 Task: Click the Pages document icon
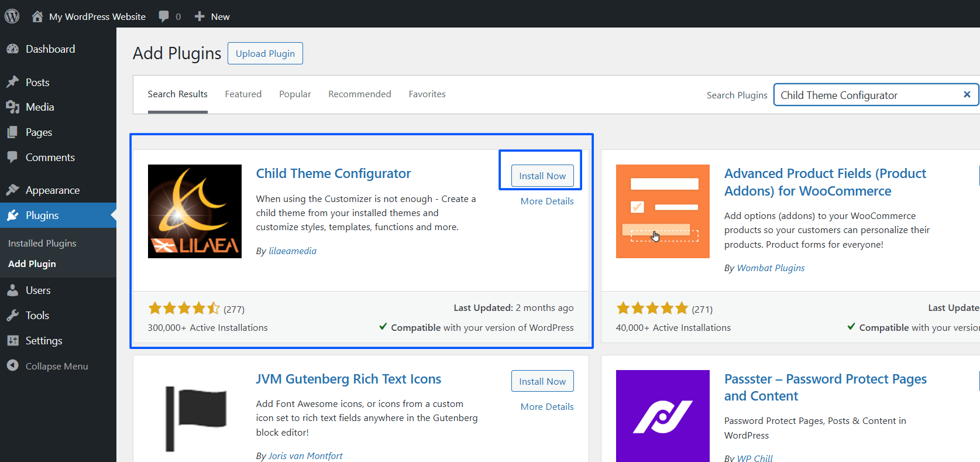click(x=13, y=132)
